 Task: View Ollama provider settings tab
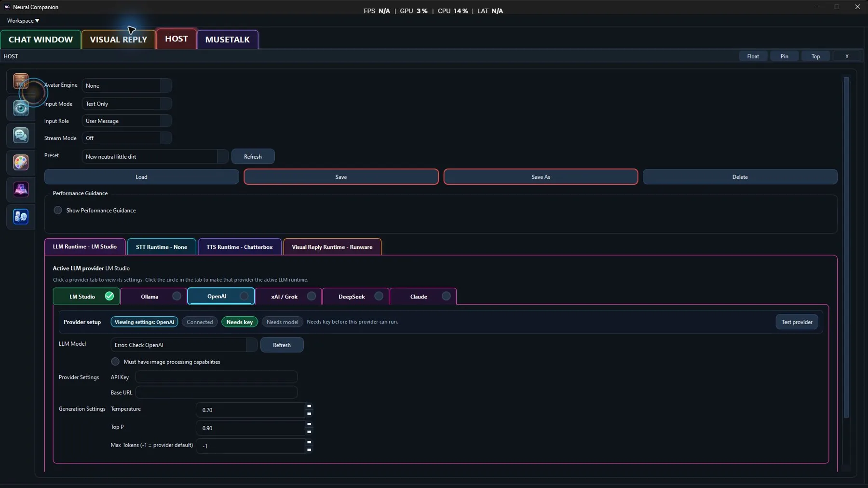coord(149,297)
